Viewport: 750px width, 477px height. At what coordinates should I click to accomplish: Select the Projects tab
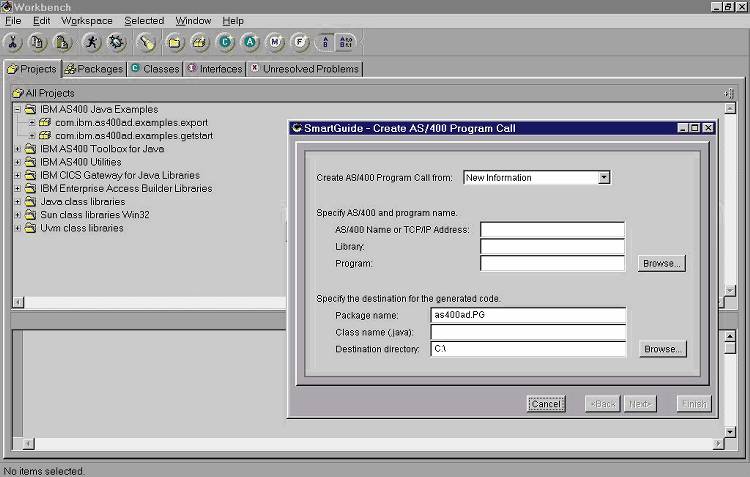coord(33,69)
